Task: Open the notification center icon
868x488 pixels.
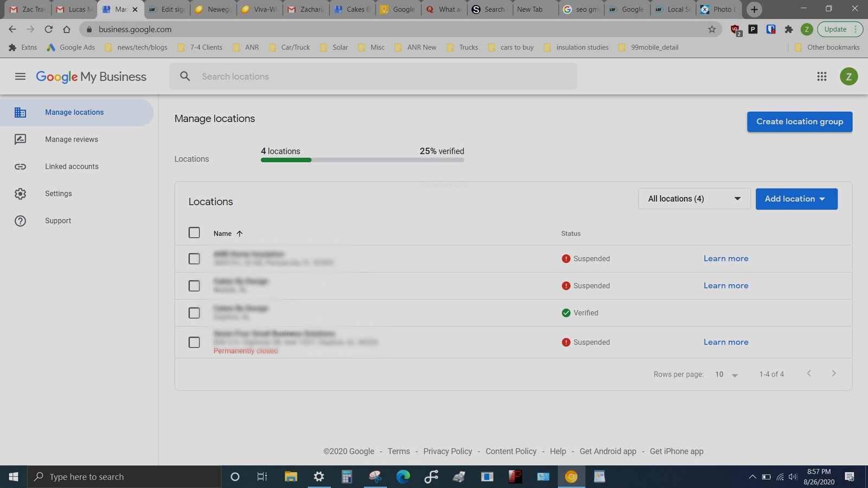Action: (850, 477)
